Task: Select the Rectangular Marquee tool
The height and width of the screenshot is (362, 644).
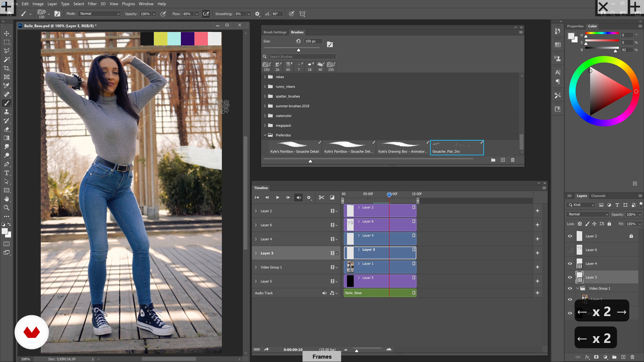Action: pos(7,42)
